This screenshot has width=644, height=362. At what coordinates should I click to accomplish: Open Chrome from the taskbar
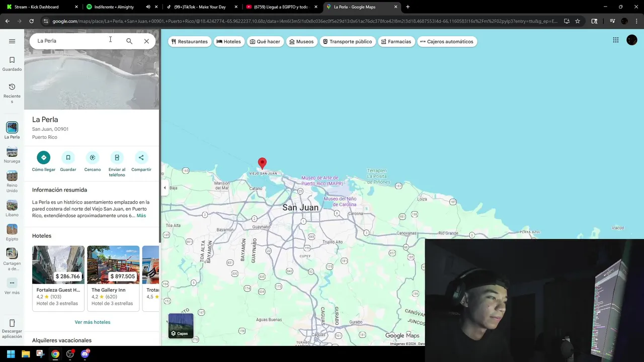pyautogui.click(x=55, y=354)
